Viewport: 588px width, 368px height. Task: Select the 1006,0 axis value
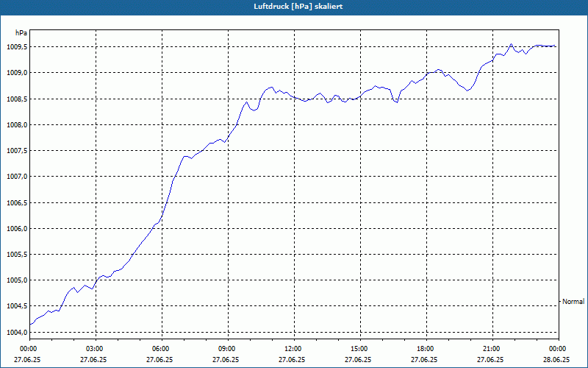[17, 229]
